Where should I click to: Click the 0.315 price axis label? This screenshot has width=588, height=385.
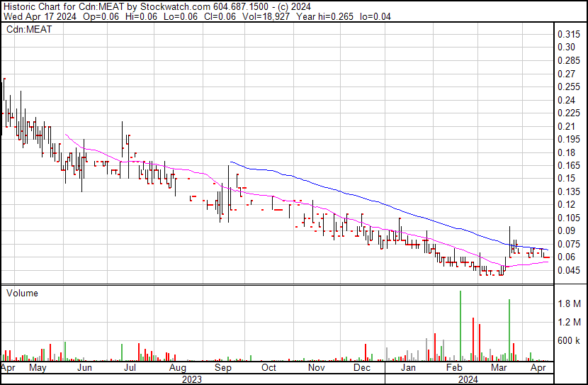point(570,34)
